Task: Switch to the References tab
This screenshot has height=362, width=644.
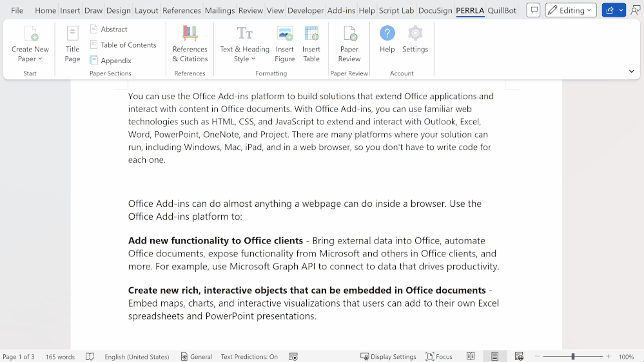Action: pyautogui.click(x=182, y=10)
